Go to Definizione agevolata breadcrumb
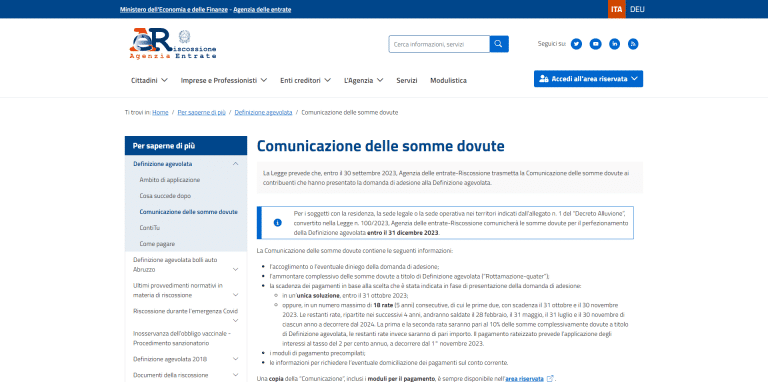768x382 pixels. (263, 113)
